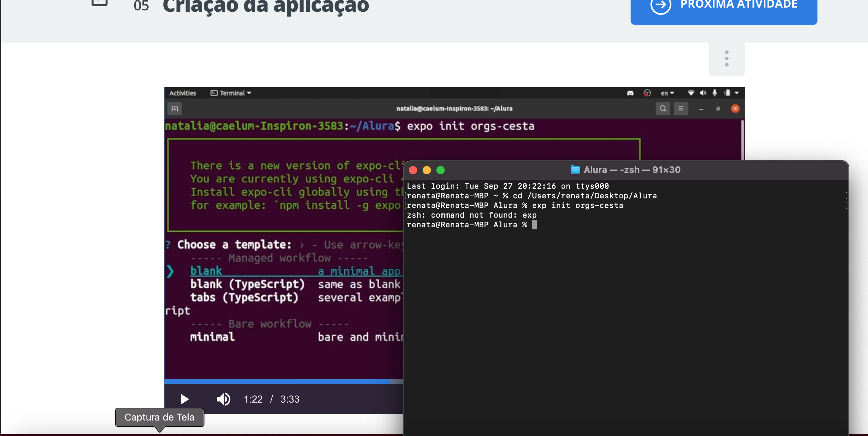Close the Alura zsh window (red button)

413,170
